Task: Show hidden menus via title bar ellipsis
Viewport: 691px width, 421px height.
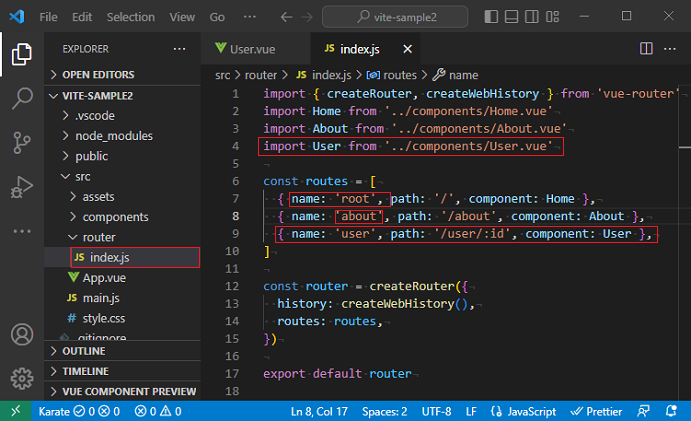Action: [x=249, y=17]
